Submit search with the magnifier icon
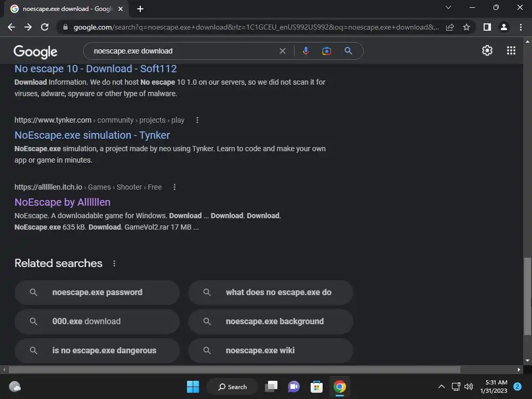Viewport: 532px width, 399px height. (348, 51)
